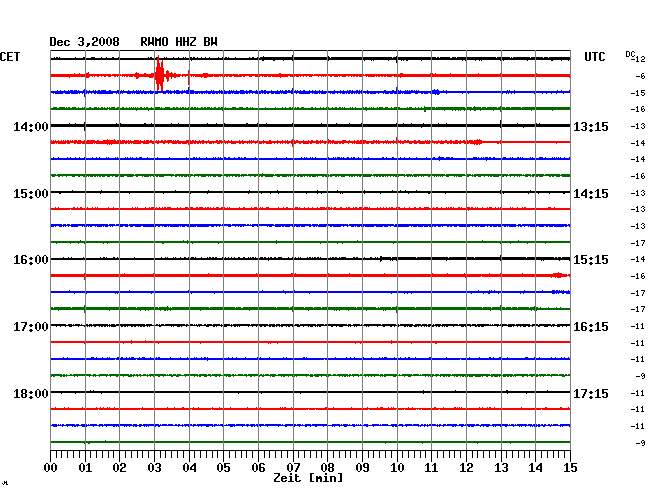Select the 18:00 CET time label
The width and height of the screenshot is (650, 494).
coord(31,393)
